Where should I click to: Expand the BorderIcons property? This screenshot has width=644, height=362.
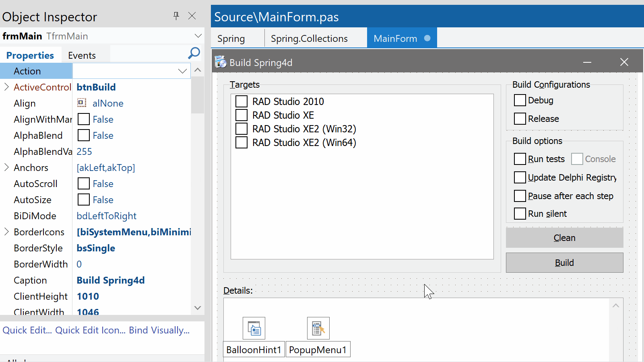point(6,232)
